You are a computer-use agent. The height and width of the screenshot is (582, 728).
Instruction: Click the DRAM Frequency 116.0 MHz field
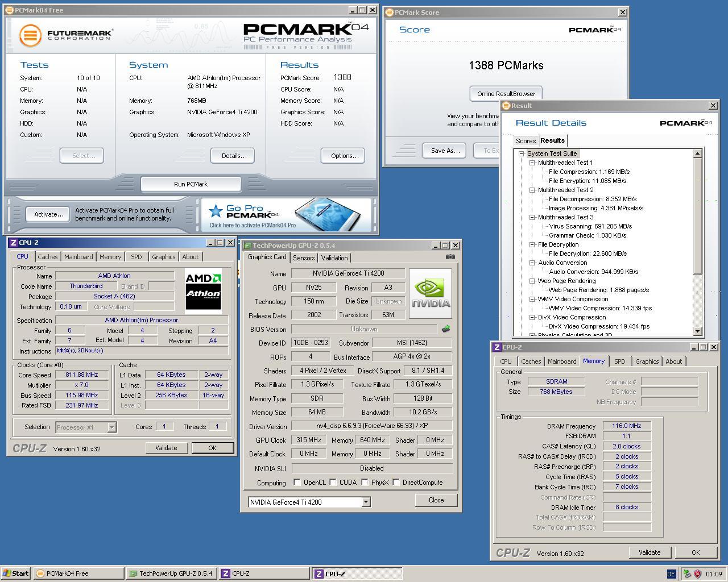pyautogui.click(x=627, y=426)
